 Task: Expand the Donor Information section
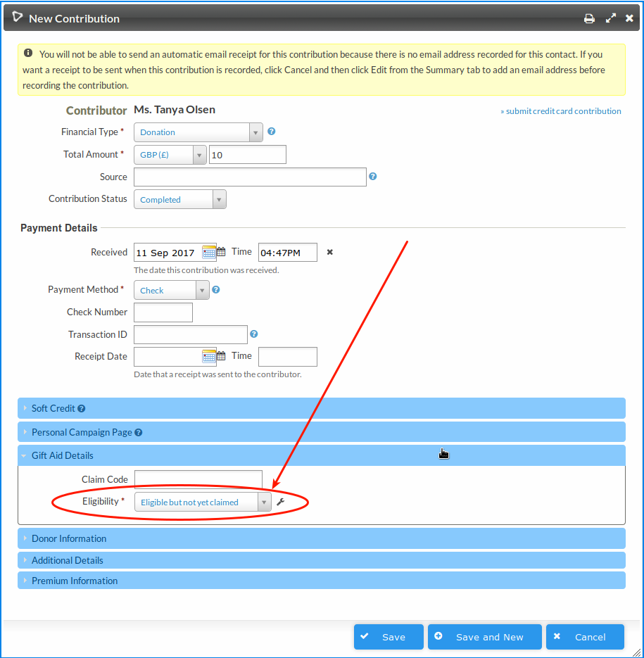(x=69, y=538)
